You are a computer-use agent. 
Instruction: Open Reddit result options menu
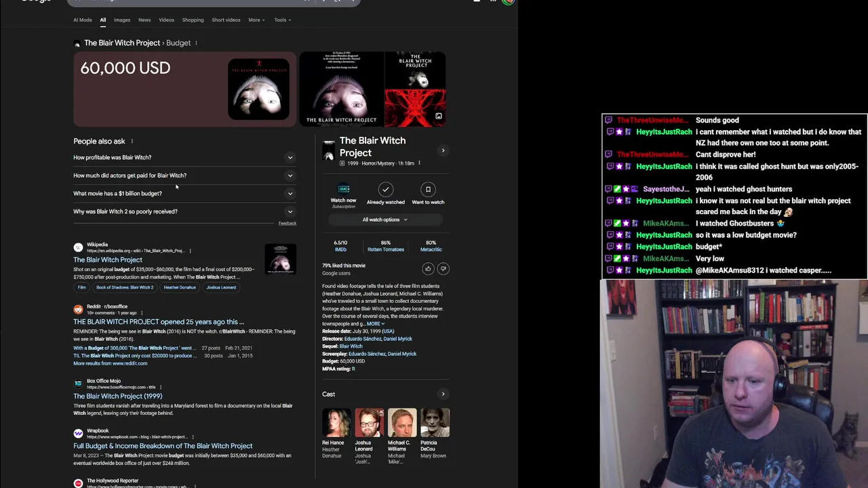coord(142,313)
